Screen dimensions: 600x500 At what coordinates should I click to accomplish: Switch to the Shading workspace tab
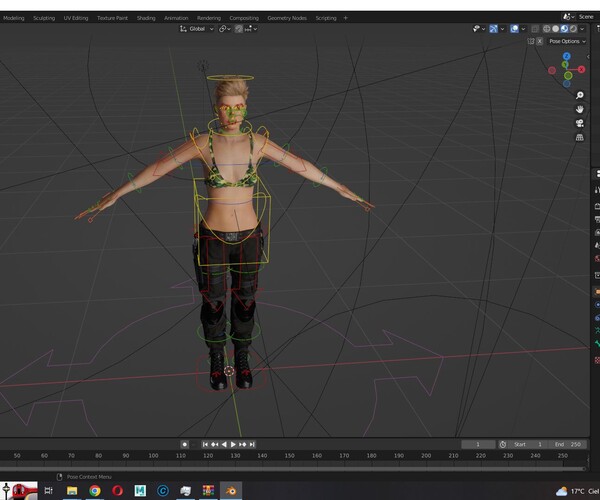146,18
